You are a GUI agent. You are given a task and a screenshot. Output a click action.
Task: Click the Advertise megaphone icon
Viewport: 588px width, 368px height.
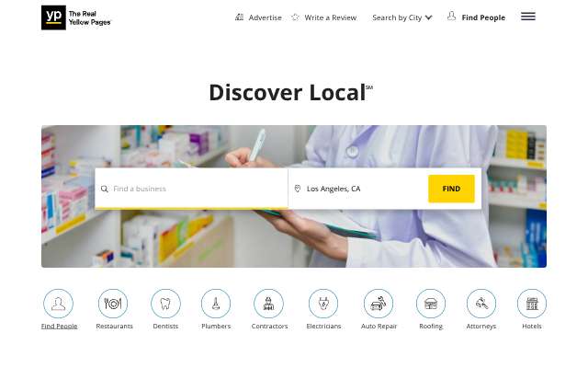(x=239, y=17)
